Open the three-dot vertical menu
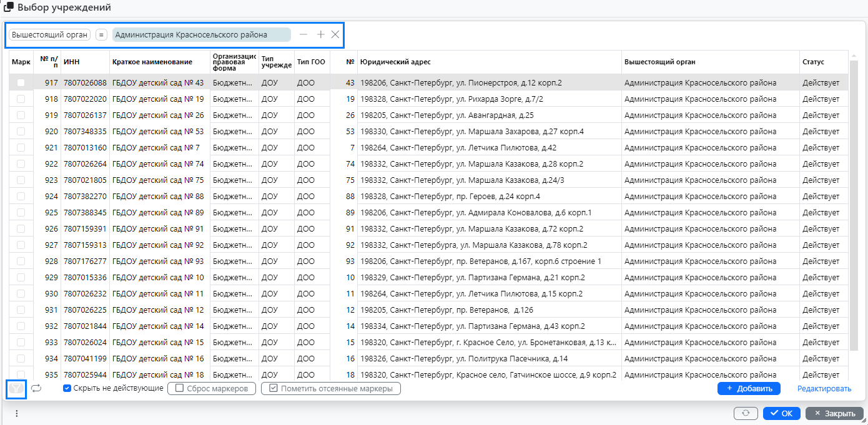868x425 pixels. click(16, 413)
